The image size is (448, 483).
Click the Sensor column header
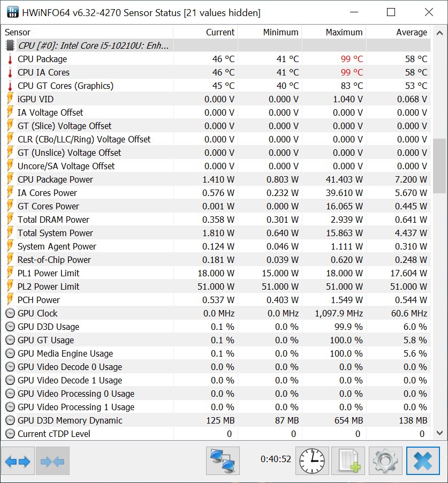point(87,32)
